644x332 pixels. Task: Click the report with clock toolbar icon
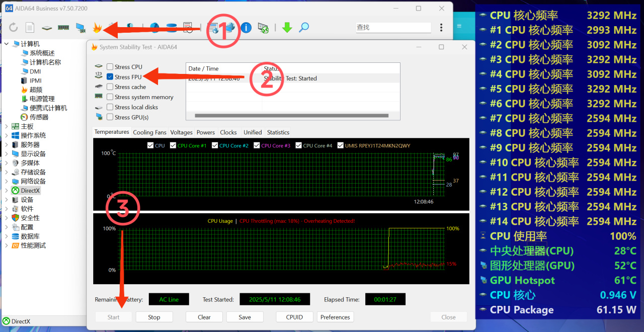(188, 28)
